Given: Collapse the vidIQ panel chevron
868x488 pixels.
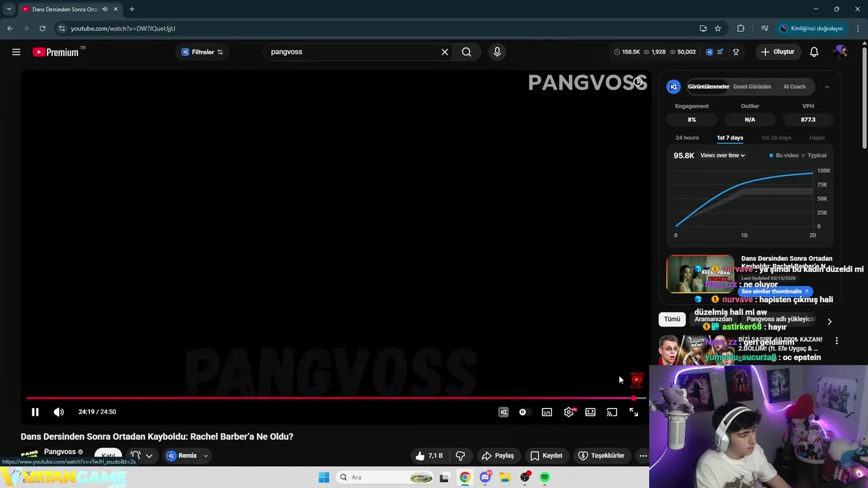Looking at the screenshot, I should pos(827,87).
